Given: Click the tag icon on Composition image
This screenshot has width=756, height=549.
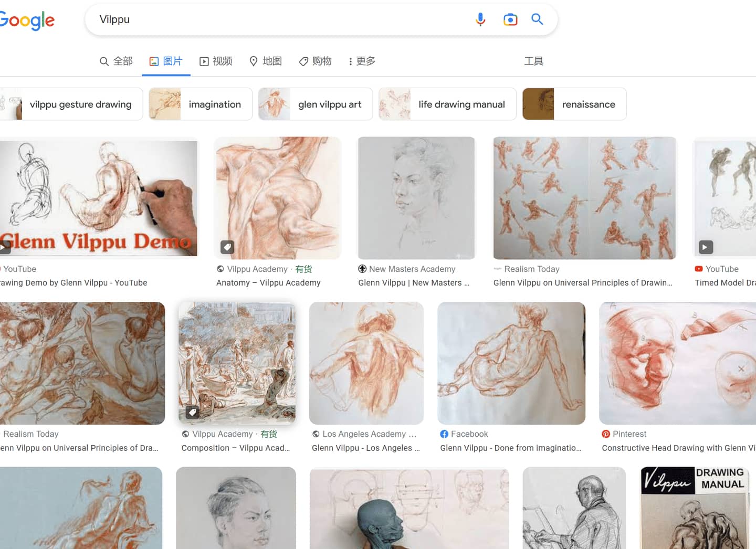Looking at the screenshot, I should point(193,412).
